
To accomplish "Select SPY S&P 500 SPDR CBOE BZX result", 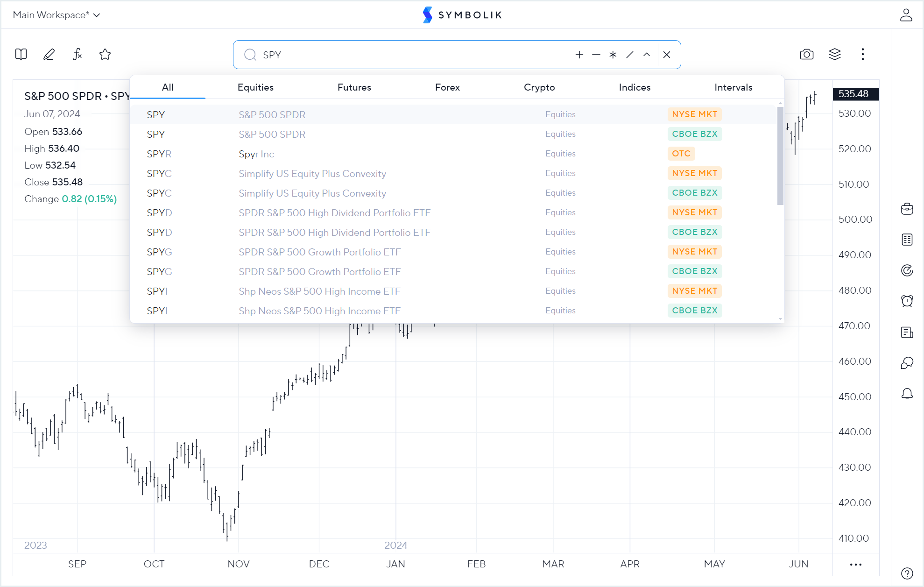I will click(x=453, y=134).
